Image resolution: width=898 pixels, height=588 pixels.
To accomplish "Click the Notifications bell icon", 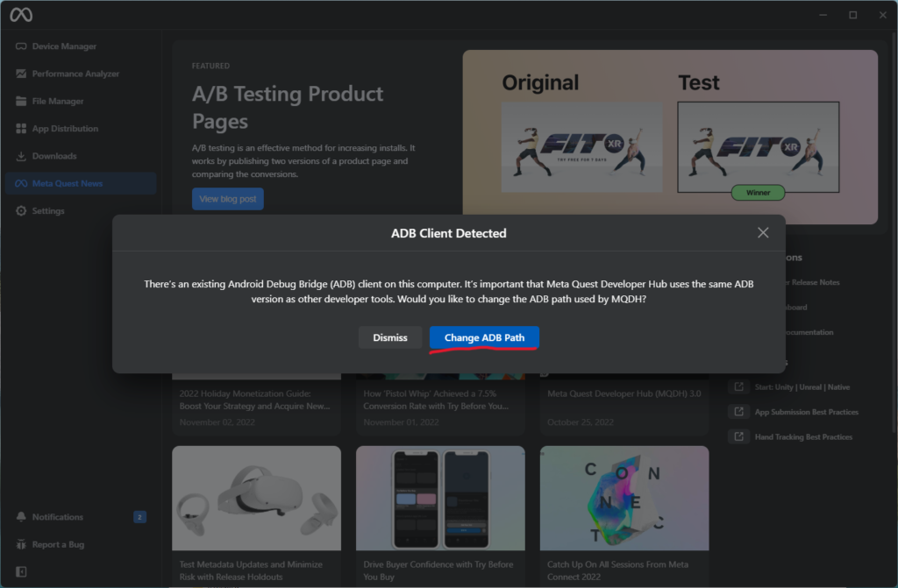I will (21, 517).
